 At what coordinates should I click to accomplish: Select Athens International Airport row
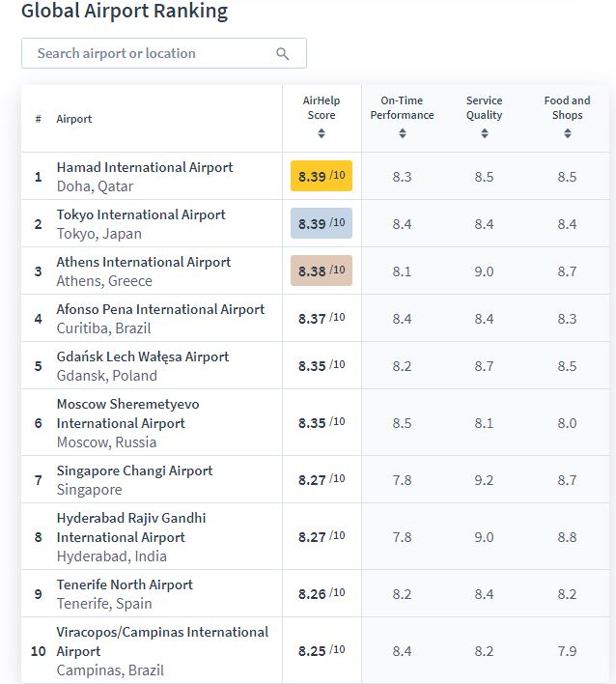coord(144,262)
